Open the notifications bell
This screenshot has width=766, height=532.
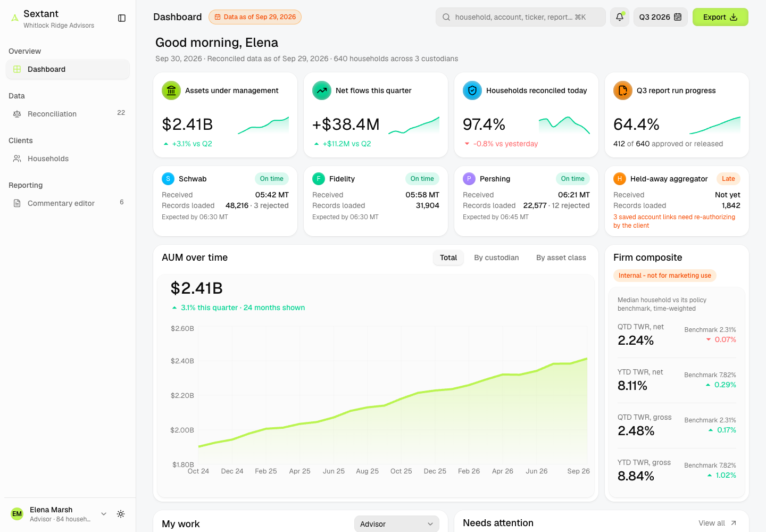pyautogui.click(x=620, y=17)
